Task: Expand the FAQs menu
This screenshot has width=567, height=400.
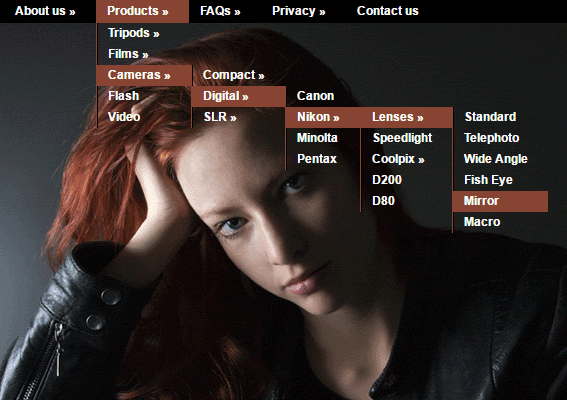Action: point(220,11)
